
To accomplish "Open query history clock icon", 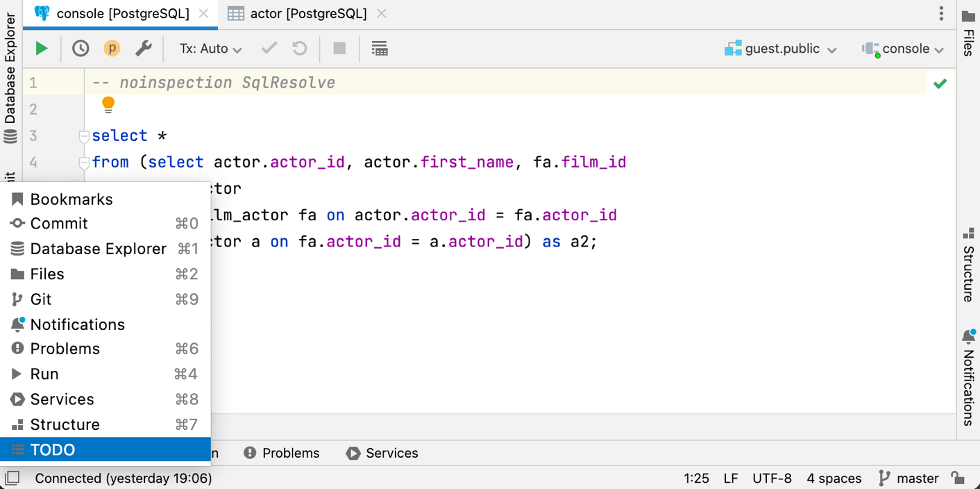I will 81,49.
